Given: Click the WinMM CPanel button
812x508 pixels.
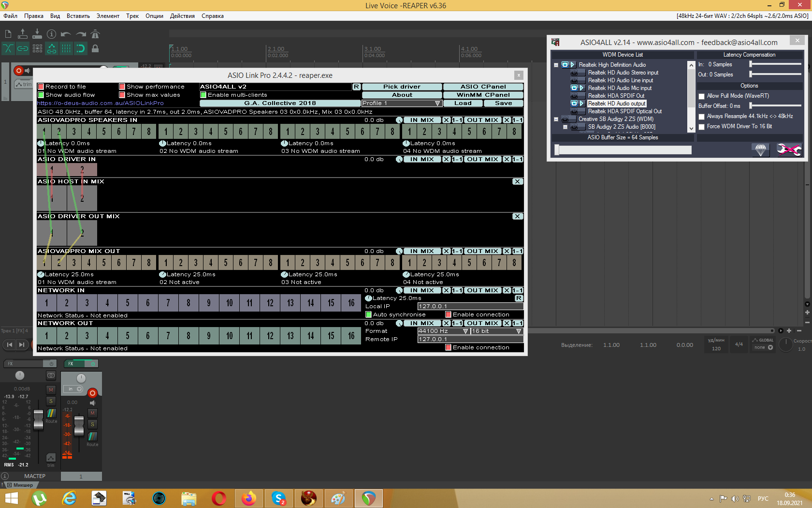Looking at the screenshot, I should click(x=483, y=95).
